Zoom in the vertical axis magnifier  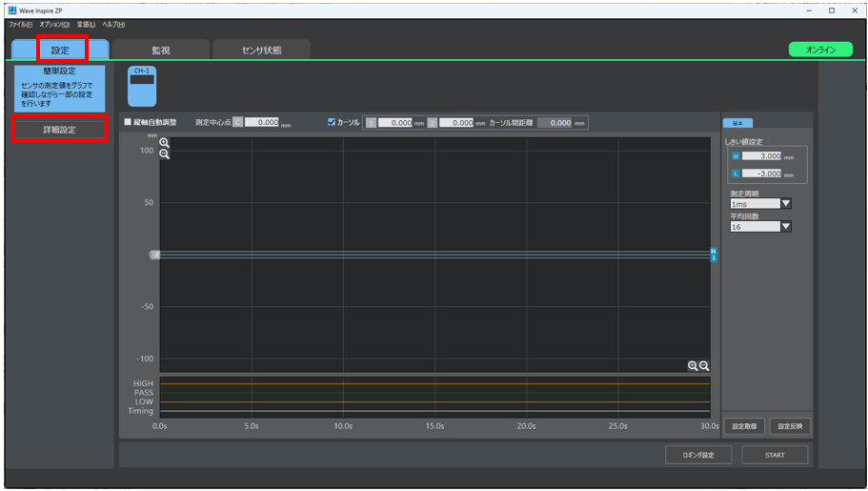[x=165, y=143]
